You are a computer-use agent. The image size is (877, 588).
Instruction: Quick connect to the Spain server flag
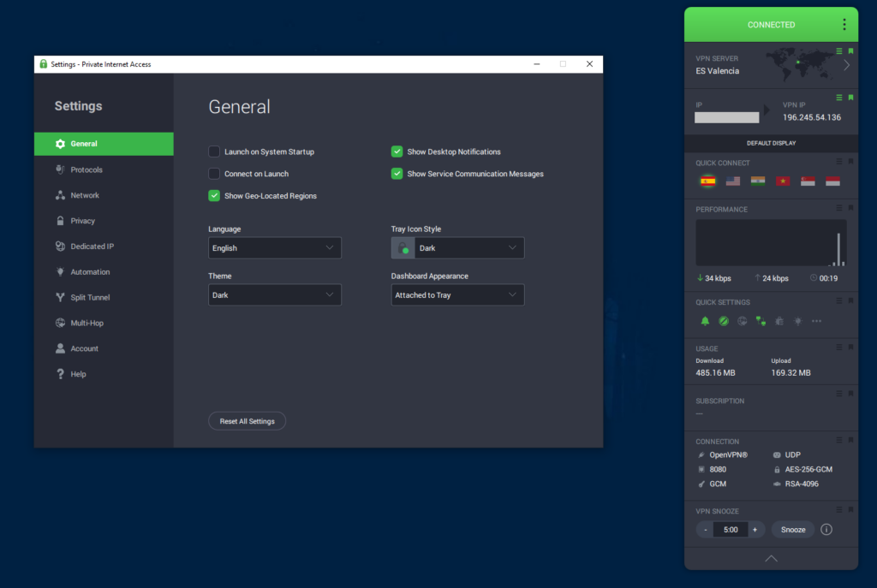click(707, 181)
